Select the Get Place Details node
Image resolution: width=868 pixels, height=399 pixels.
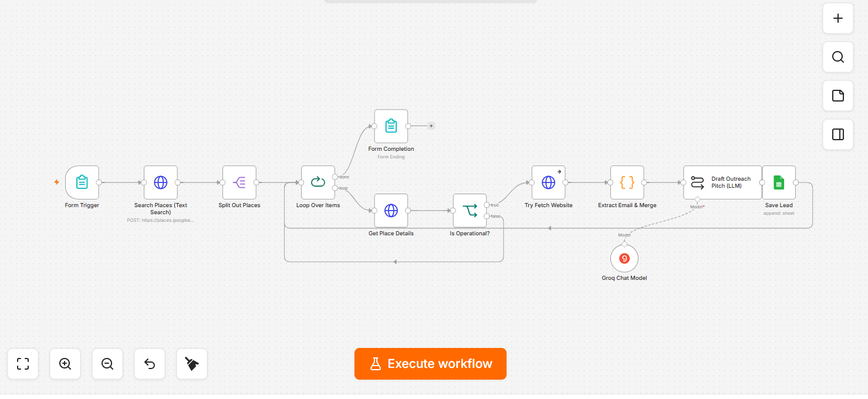pos(391,210)
